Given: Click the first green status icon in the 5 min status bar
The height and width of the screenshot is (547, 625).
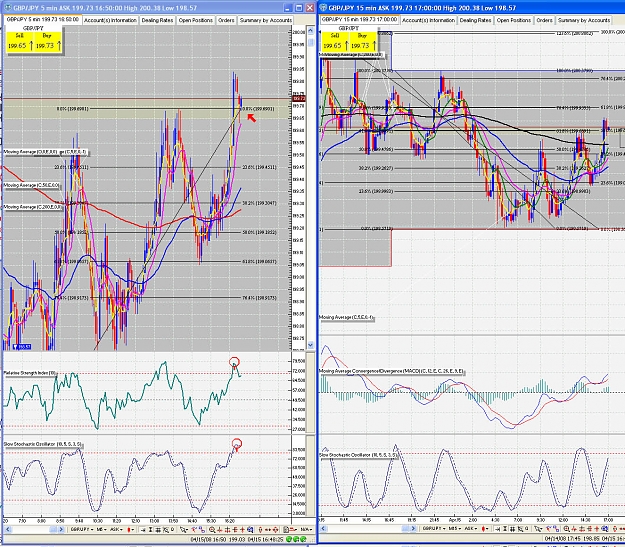Looking at the screenshot, I should click(289, 539).
